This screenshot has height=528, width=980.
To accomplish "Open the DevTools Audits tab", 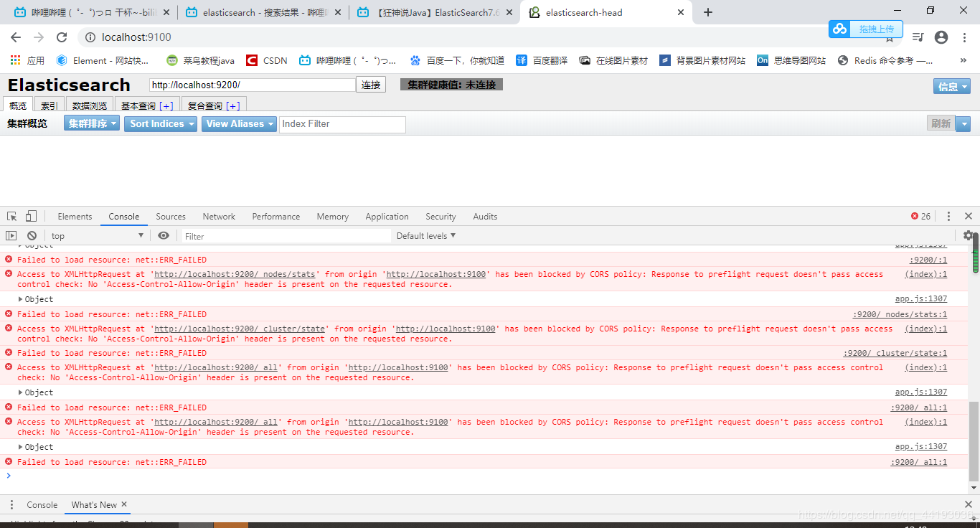I will [485, 216].
